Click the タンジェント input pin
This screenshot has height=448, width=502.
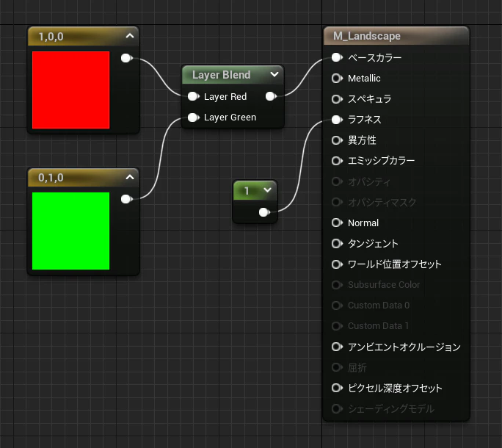(x=337, y=244)
